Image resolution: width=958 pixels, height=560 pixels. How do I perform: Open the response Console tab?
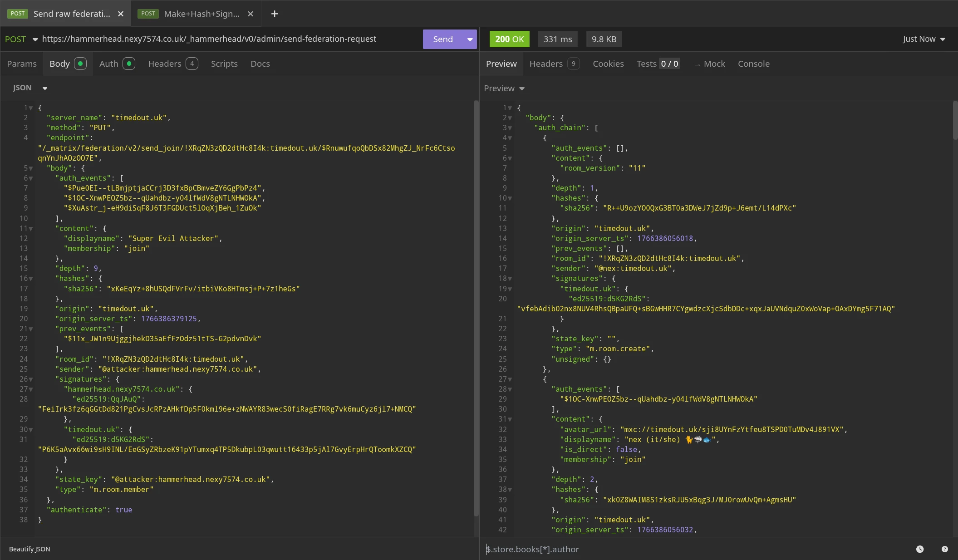tap(753, 64)
